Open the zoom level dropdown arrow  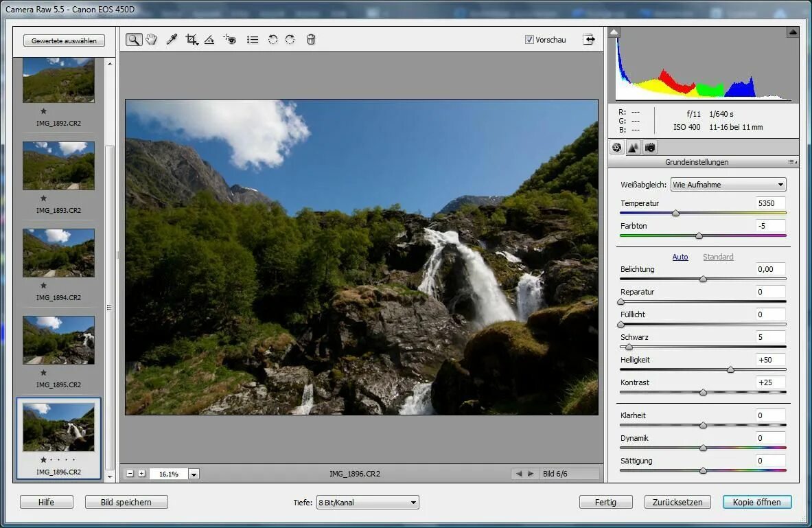point(194,474)
